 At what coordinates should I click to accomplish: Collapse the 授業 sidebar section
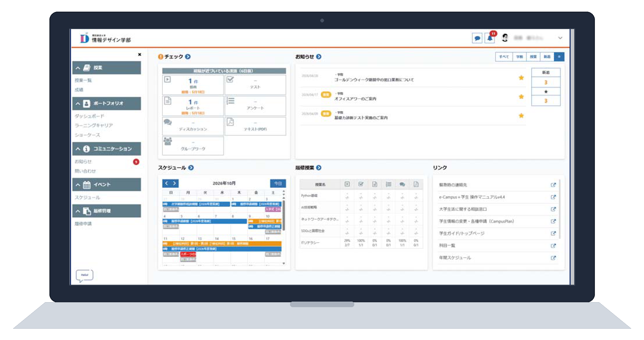pos(107,68)
